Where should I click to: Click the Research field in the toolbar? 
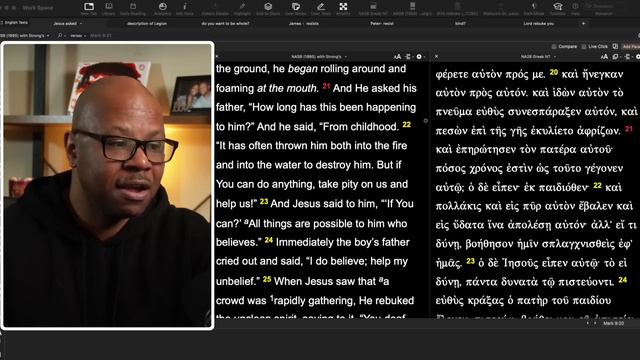(x=604, y=6)
